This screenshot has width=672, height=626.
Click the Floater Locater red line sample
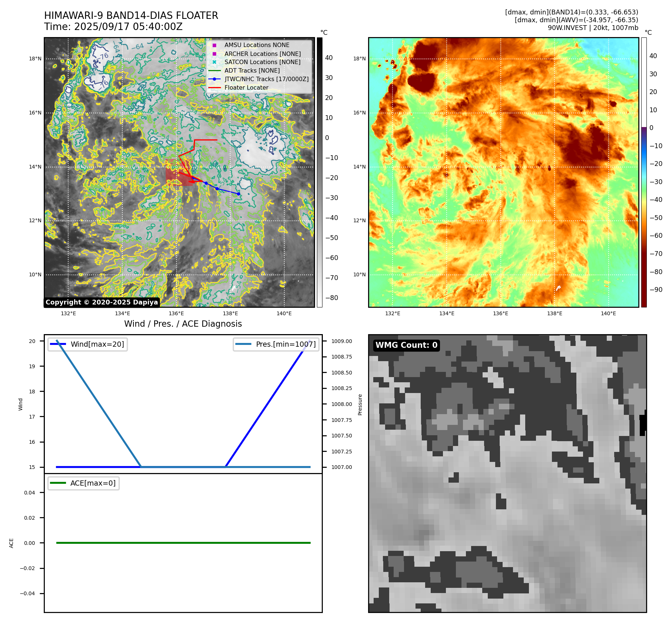pyautogui.click(x=214, y=88)
